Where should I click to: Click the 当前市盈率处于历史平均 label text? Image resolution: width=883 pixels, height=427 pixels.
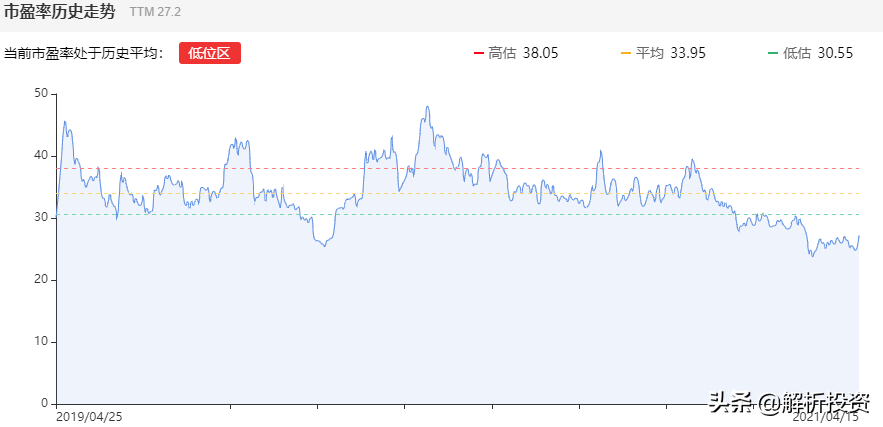pos(82,53)
